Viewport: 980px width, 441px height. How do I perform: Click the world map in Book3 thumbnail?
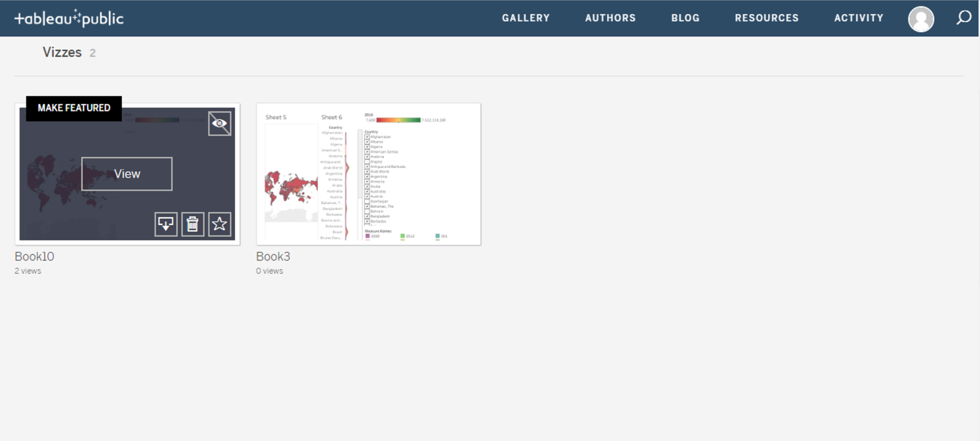click(290, 189)
